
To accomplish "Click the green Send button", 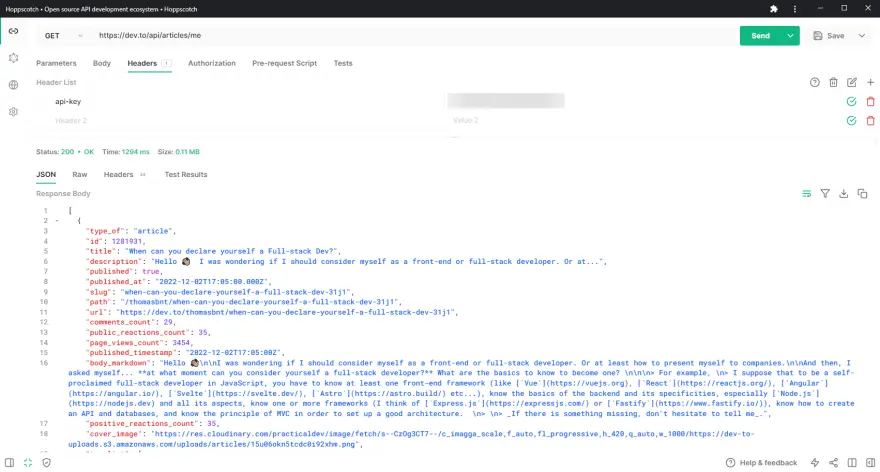I will 761,35.
